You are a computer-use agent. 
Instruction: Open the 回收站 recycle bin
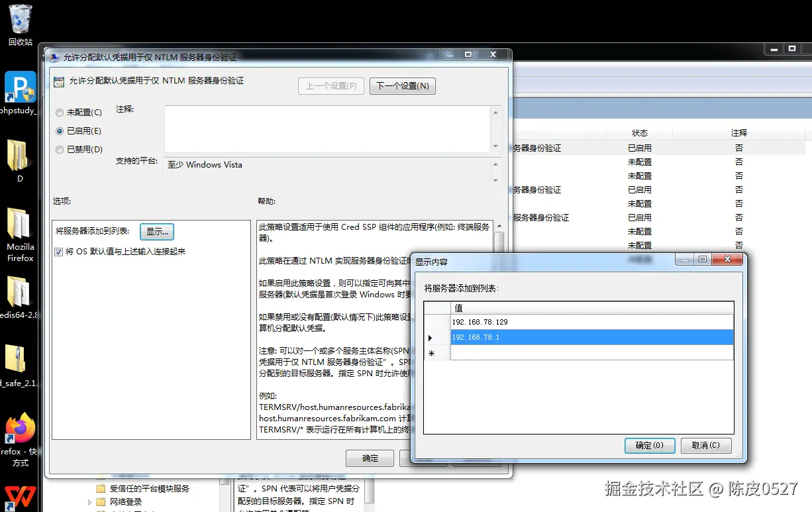tap(19, 20)
